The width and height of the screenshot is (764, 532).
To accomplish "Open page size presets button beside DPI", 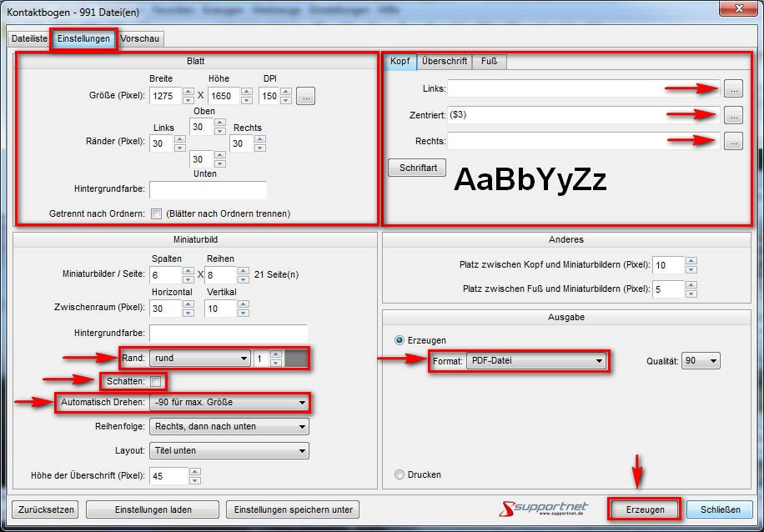I will click(305, 96).
